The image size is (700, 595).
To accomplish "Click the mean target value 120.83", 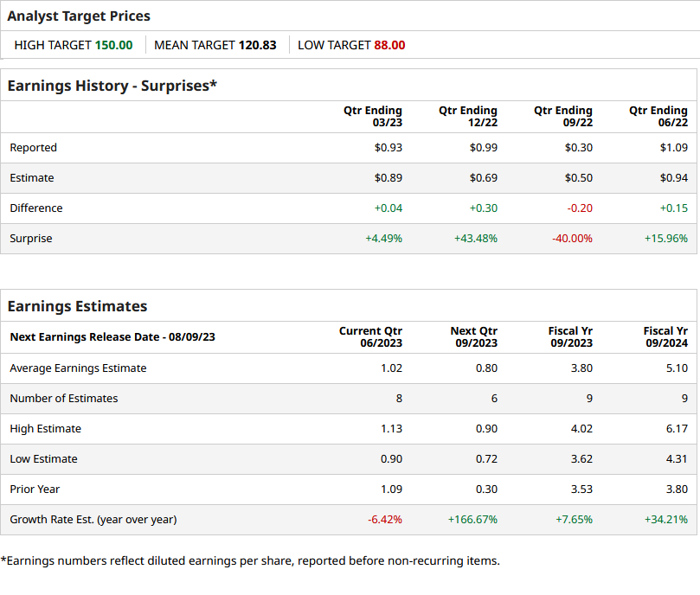I will [x=257, y=45].
